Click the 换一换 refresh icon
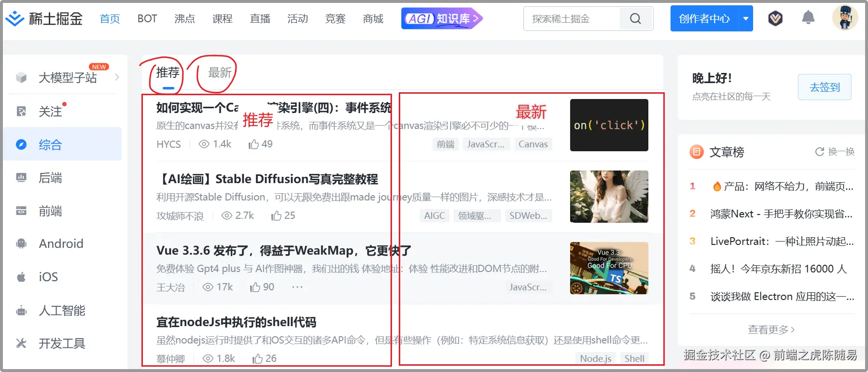This screenshot has width=868, height=372. (x=819, y=152)
